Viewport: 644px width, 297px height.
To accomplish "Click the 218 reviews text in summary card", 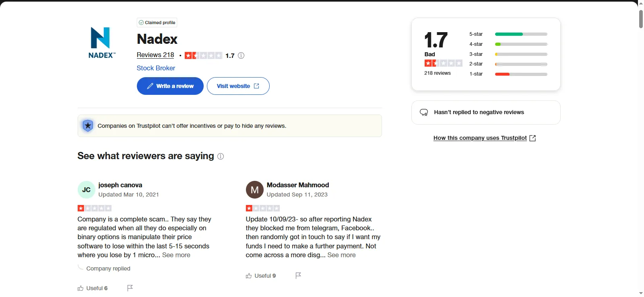I will (x=438, y=73).
